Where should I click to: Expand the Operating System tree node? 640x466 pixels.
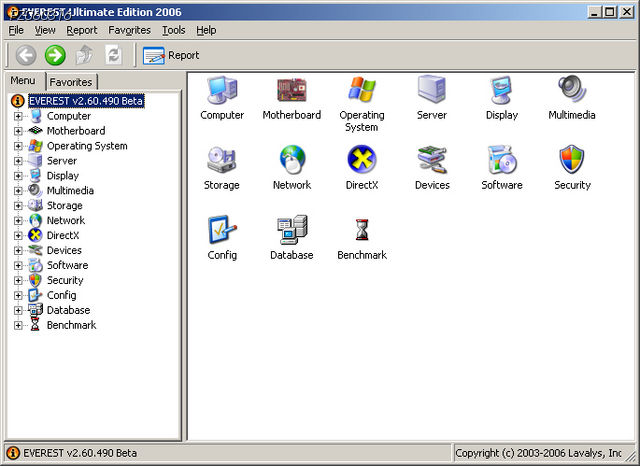point(18,146)
